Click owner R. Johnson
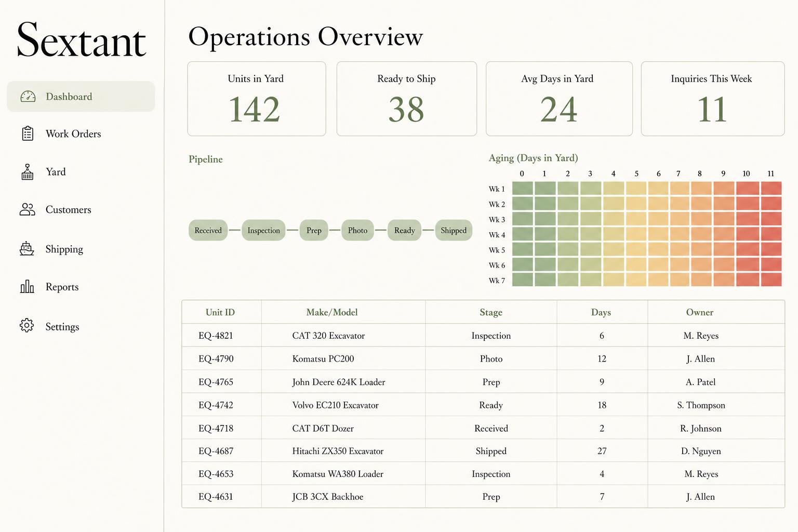This screenshot has height=532, width=798. pyautogui.click(x=701, y=428)
